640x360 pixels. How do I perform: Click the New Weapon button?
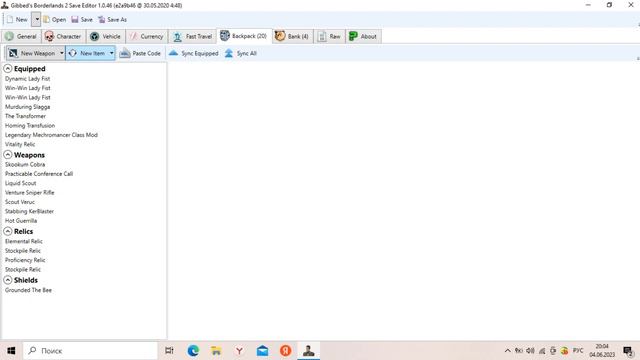32,53
